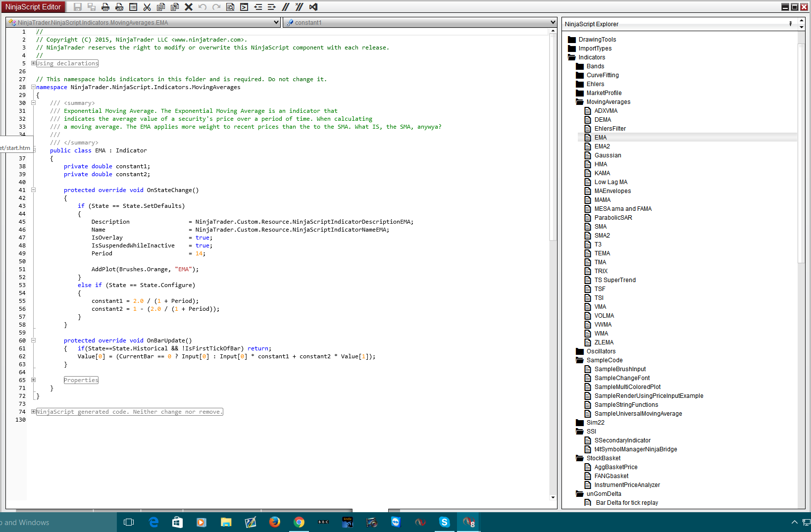Open Skype from the taskbar
This screenshot has width=811, height=532.
pyautogui.click(x=444, y=522)
